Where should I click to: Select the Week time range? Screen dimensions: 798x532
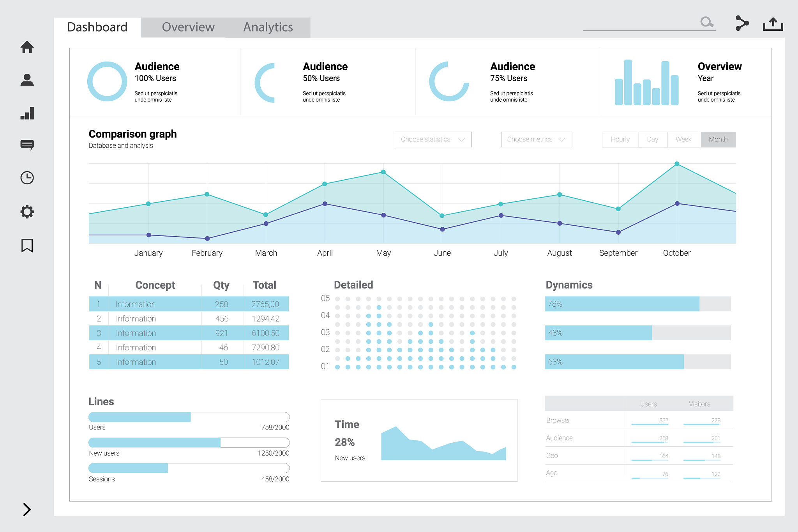coord(684,140)
